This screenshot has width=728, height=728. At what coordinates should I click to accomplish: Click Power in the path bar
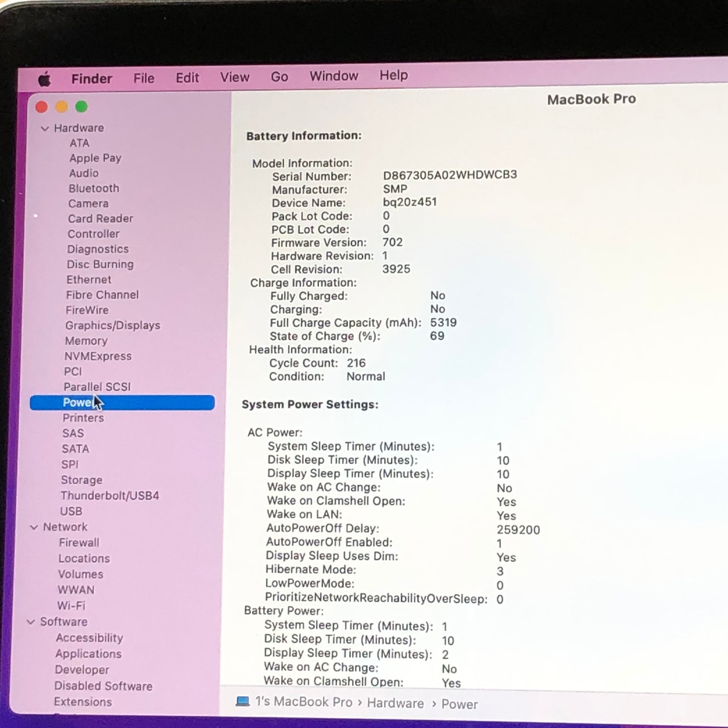[x=459, y=704]
